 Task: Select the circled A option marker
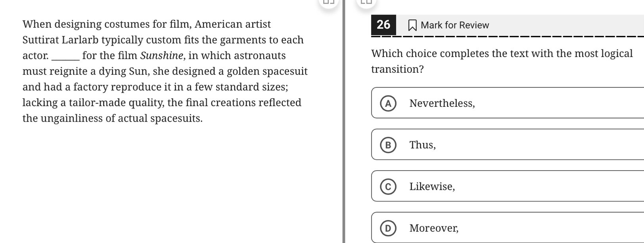(x=388, y=103)
